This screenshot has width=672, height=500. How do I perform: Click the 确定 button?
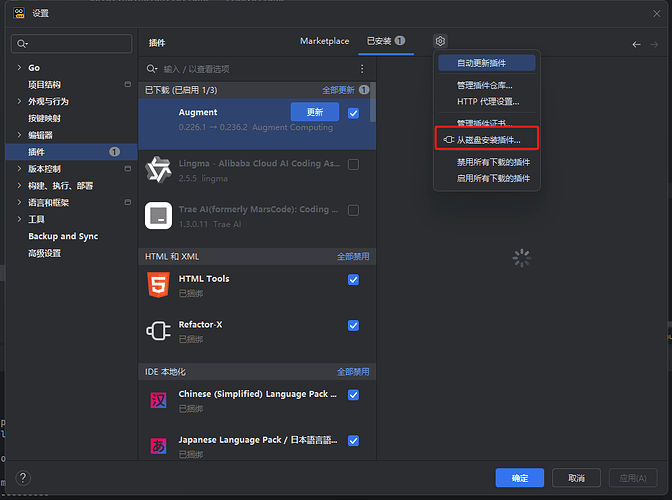[x=520, y=478]
